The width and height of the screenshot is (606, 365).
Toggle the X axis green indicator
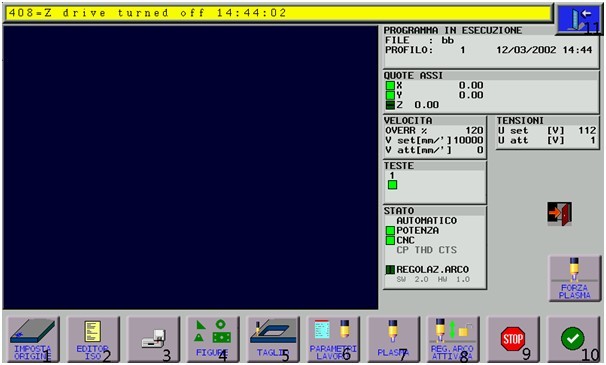(390, 85)
